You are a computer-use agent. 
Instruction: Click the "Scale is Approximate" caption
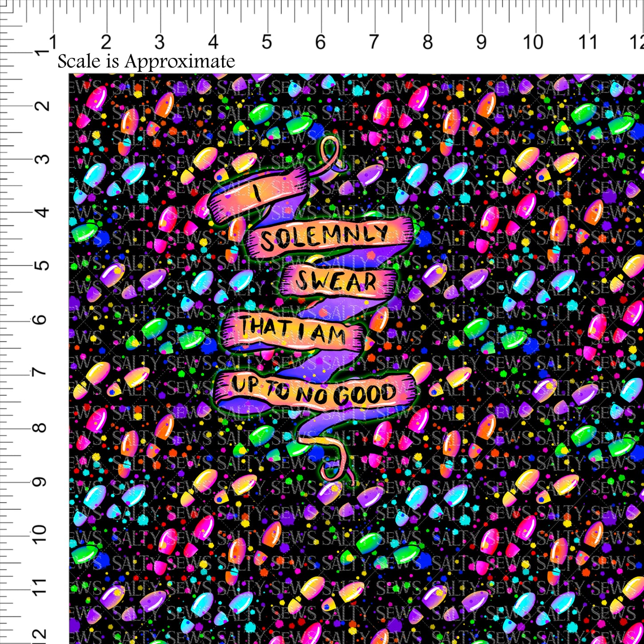(146, 62)
